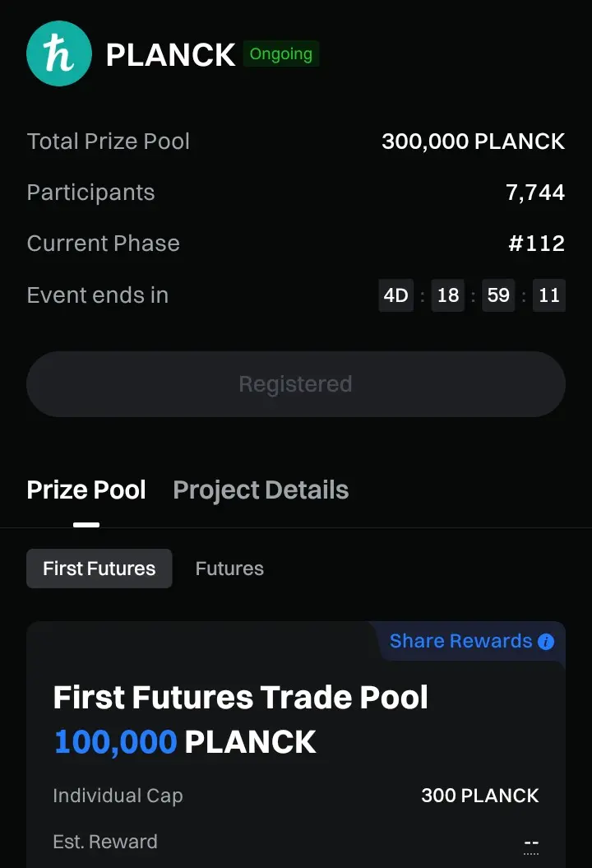Click the participants count 7,744
The height and width of the screenshot is (868, 592).
(x=535, y=193)
